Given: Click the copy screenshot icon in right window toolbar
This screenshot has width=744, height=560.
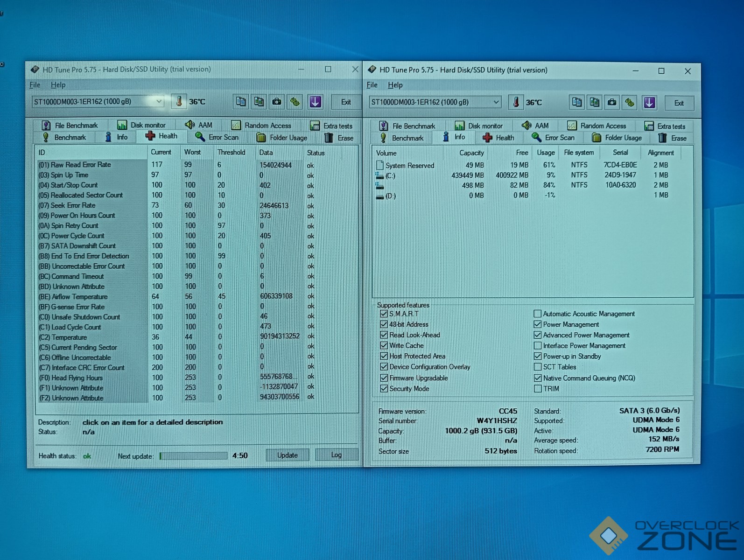Looking at the screenshot, I should click(x=595, y=103).
